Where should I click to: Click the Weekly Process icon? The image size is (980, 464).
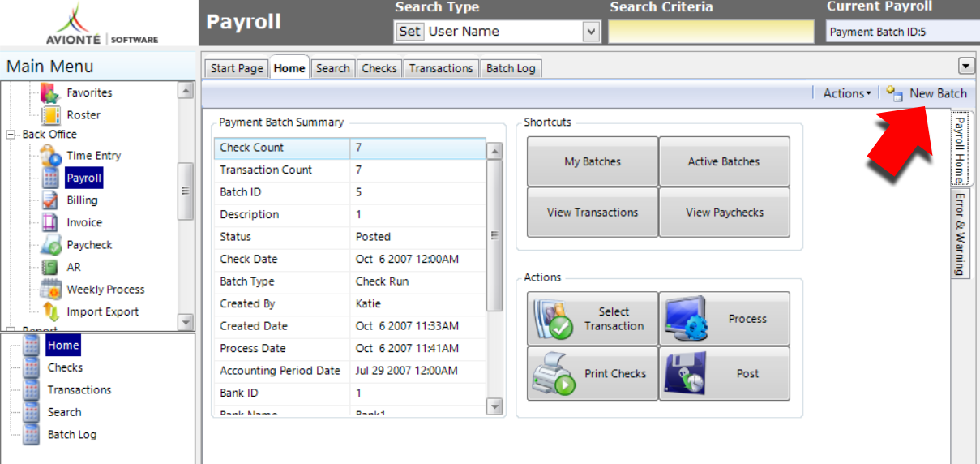pos(50,290)
